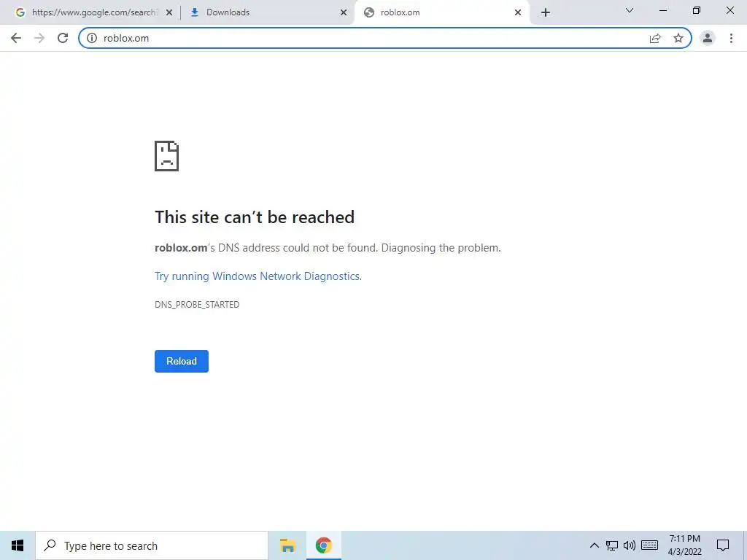Close the Chrome window

[729, 10]
